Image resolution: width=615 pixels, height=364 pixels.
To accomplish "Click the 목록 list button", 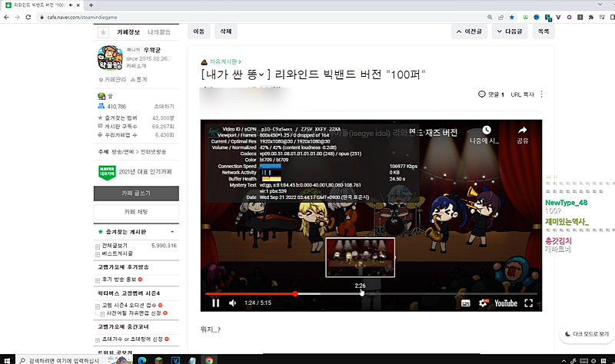I will click(544, 31).
